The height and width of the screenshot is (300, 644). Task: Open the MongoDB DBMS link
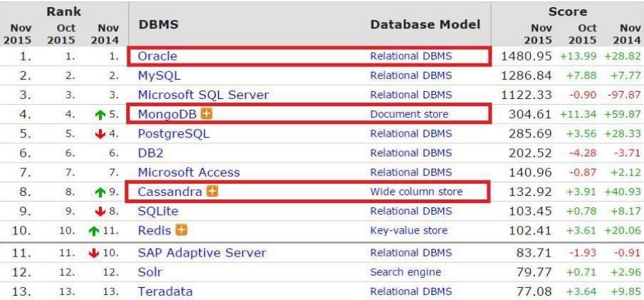(167, 114)
